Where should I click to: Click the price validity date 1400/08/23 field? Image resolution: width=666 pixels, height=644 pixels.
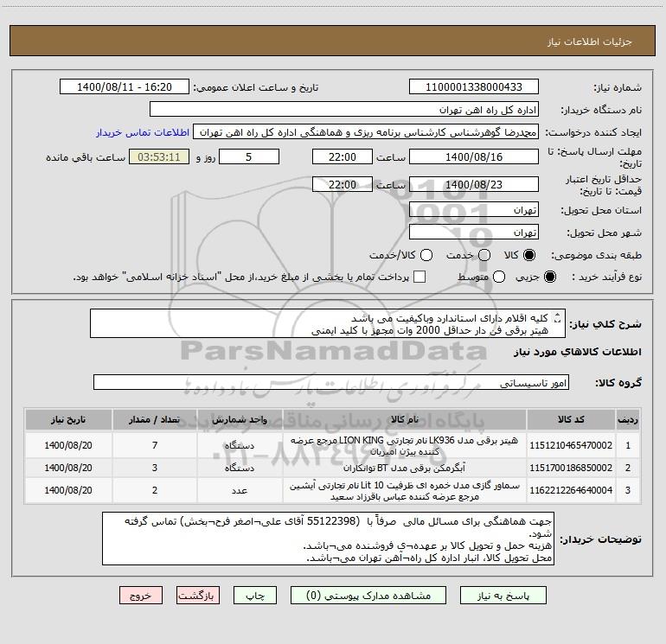pyautogui.click(x=474, y=184)
